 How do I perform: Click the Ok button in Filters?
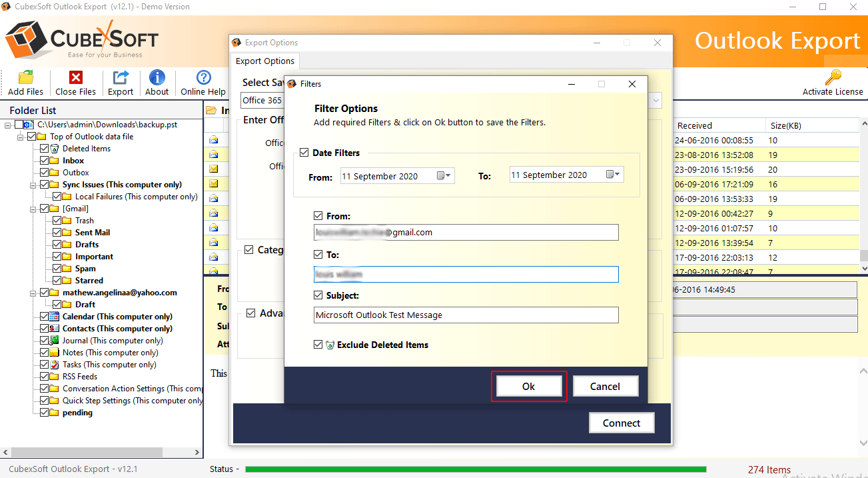(x=529, y=387)
